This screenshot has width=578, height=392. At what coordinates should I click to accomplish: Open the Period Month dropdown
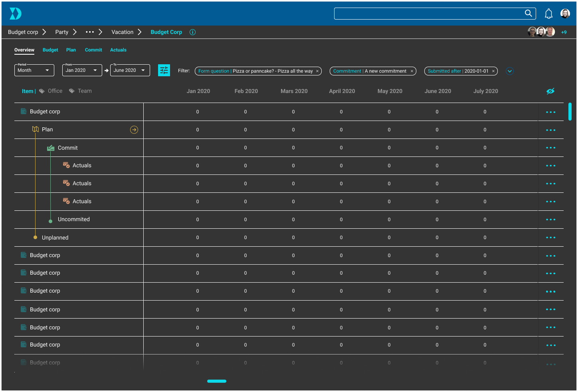click(x=34, y=70)
